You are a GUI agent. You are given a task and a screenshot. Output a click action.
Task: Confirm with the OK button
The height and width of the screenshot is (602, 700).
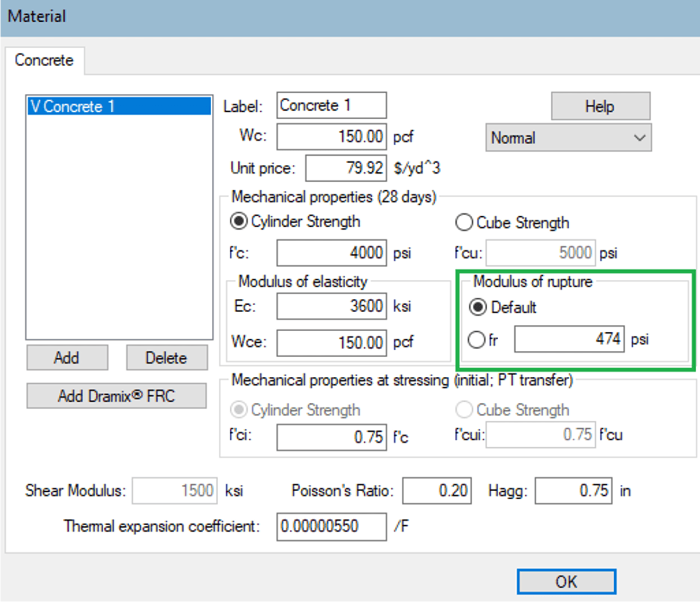point(566,582)
